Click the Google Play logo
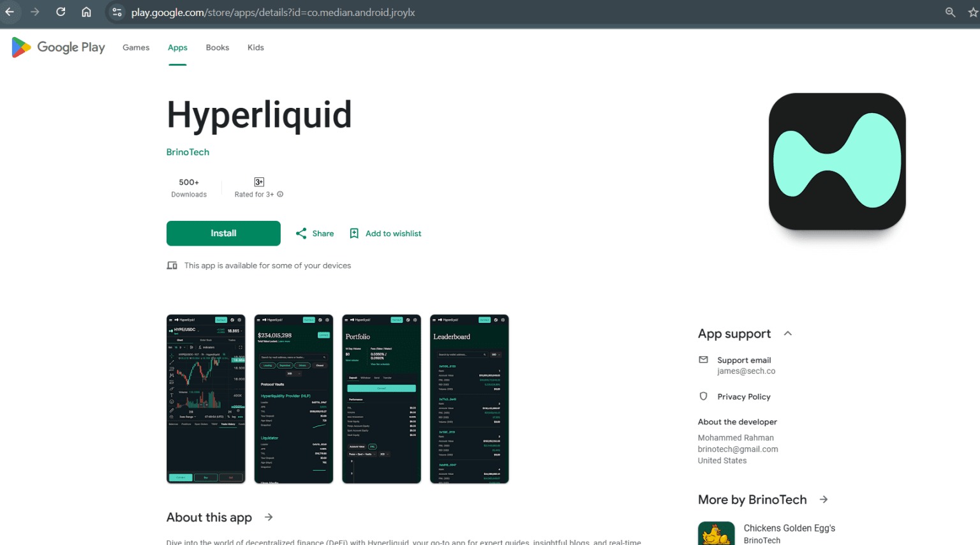 tap(58, 47)
